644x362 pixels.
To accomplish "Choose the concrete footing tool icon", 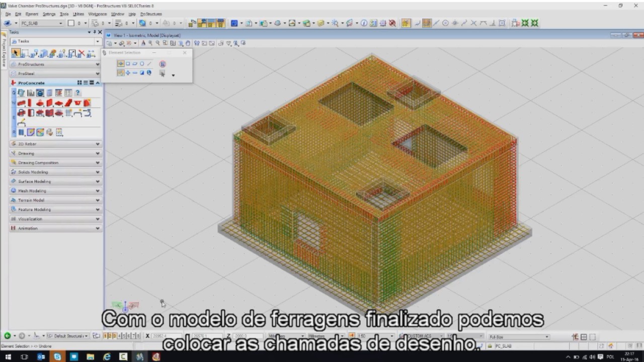I will coord(40,103).
